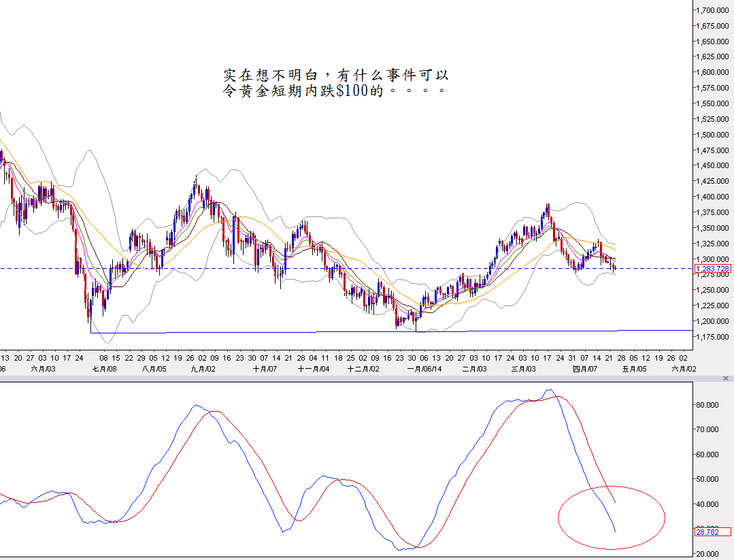734x560 pixels.
Task: Click the 20.000 oscillator scale label
Action: coord(707,554)
